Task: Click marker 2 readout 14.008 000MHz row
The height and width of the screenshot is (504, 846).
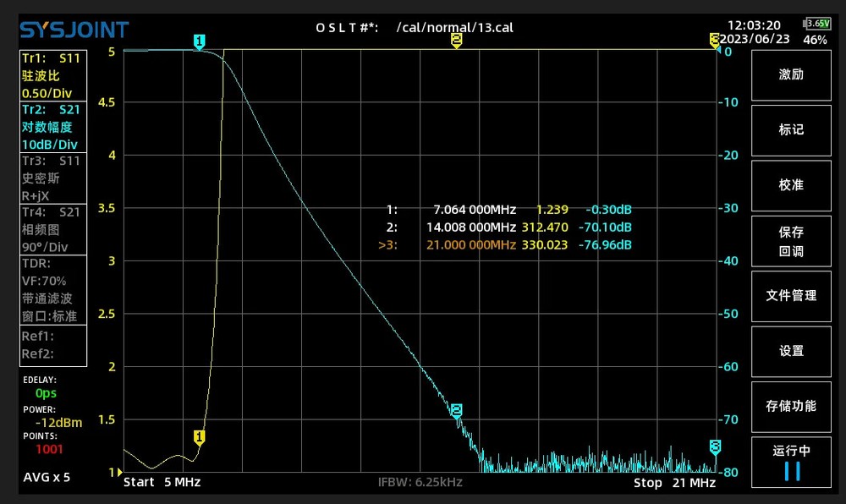Action: click(508, 227)
